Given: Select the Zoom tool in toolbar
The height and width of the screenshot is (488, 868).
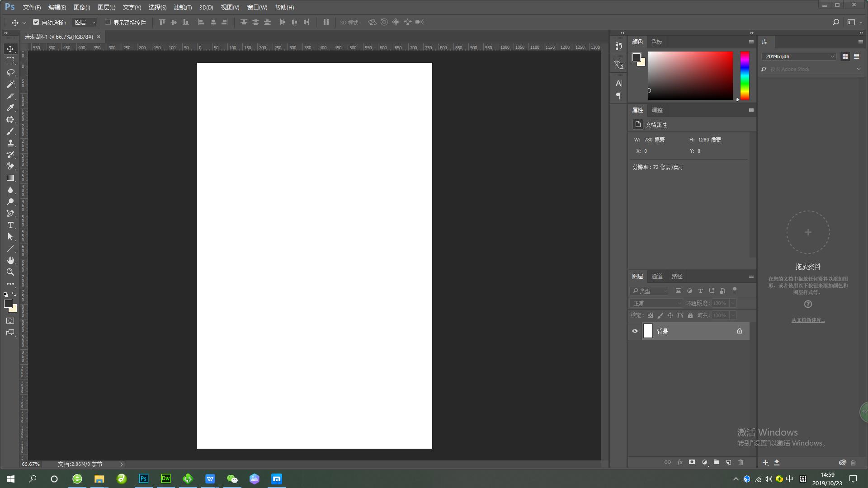Looking at the screenshot, I should [10, 272].
